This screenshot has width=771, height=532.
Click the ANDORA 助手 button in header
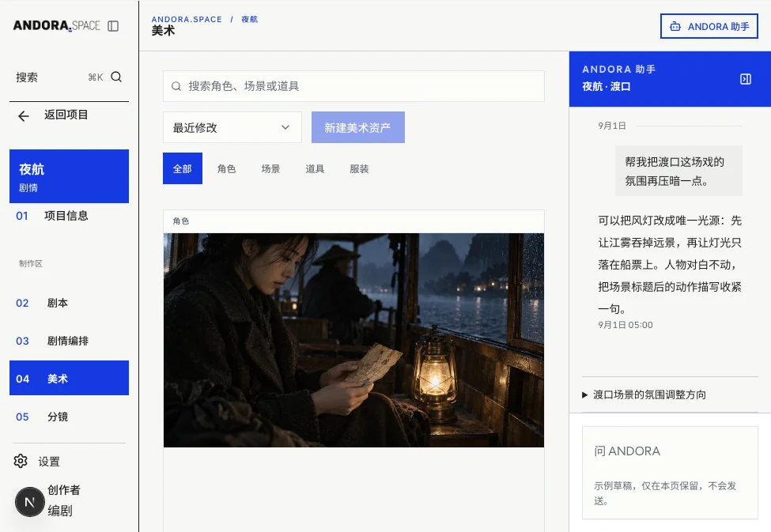pyautogui.click(x=709, y=26)
